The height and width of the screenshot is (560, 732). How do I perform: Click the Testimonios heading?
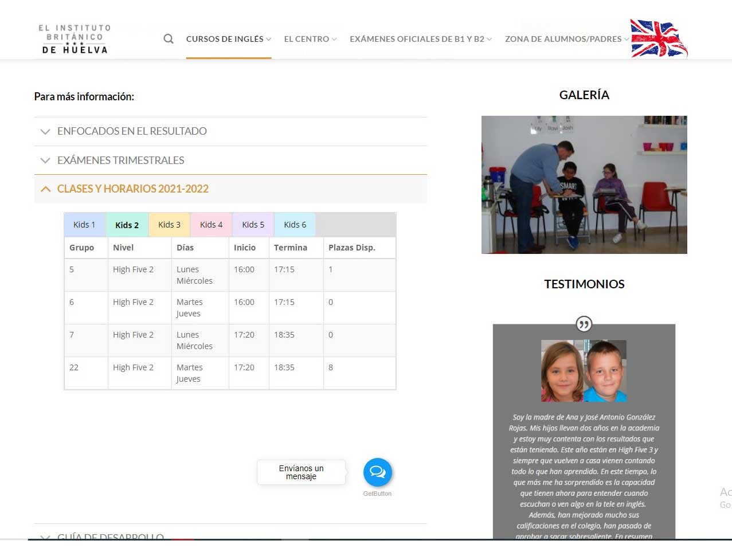584,284
